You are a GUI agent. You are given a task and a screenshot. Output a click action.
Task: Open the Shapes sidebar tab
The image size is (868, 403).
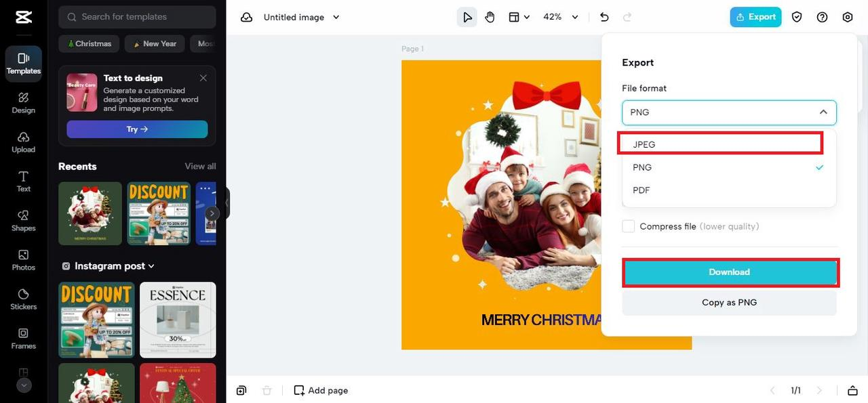coord(24,221)
